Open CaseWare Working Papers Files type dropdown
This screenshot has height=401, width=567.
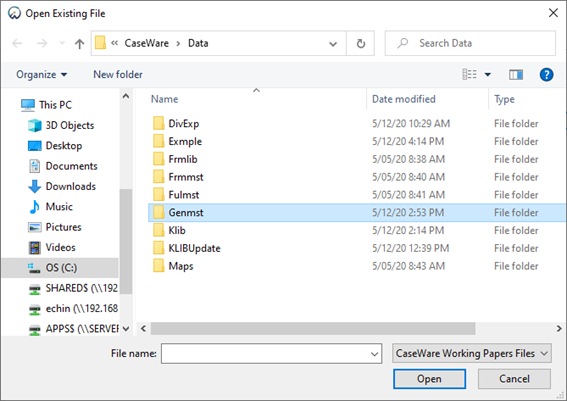[x=472, y=353]
